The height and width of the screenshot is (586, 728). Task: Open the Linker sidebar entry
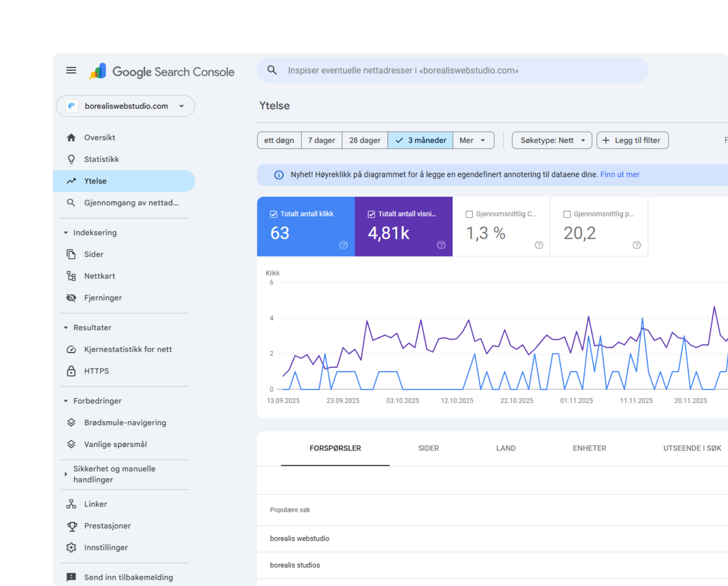pos(124,504)
